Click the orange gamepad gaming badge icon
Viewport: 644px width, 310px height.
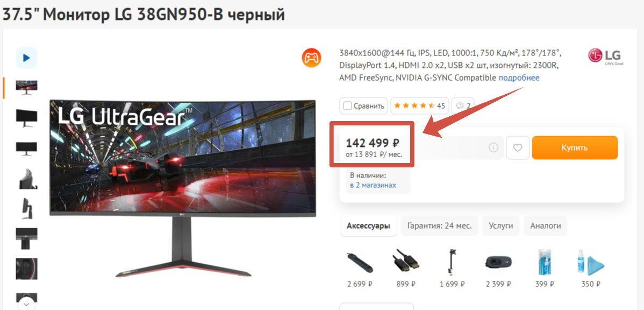[312, 58]
